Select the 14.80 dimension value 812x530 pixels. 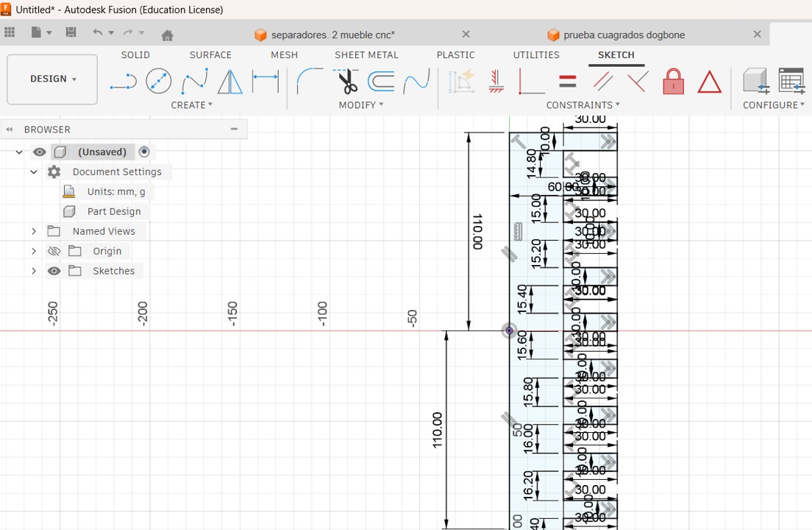point(531,163)
